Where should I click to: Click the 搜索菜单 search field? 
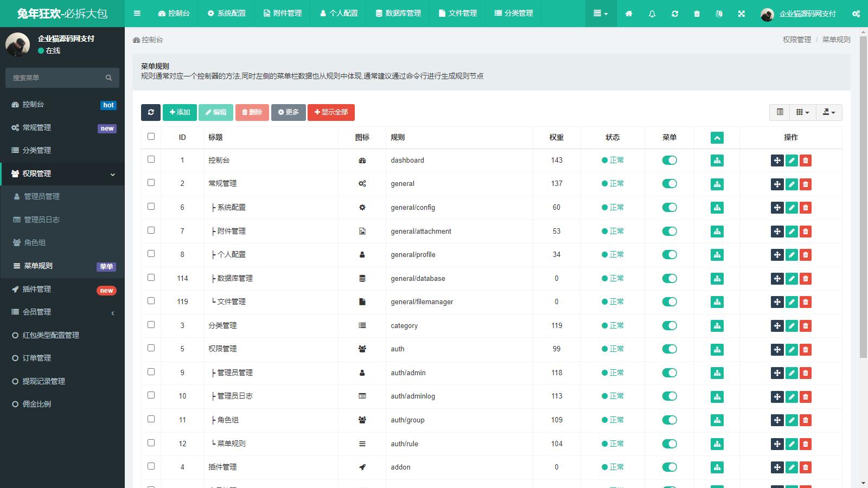pyautogui.click(x=57, y=78)
